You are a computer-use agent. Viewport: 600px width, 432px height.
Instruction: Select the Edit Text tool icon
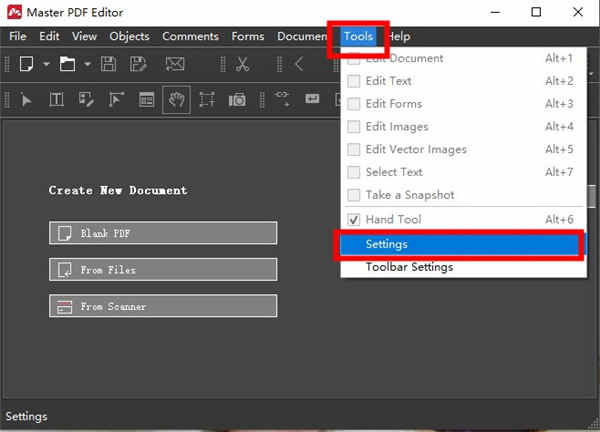point(56,100)
